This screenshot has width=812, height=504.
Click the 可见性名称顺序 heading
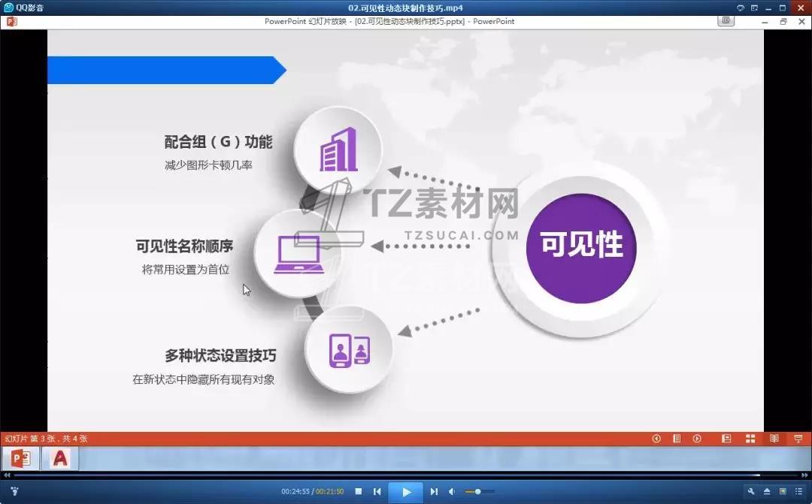tap(184, 246)
